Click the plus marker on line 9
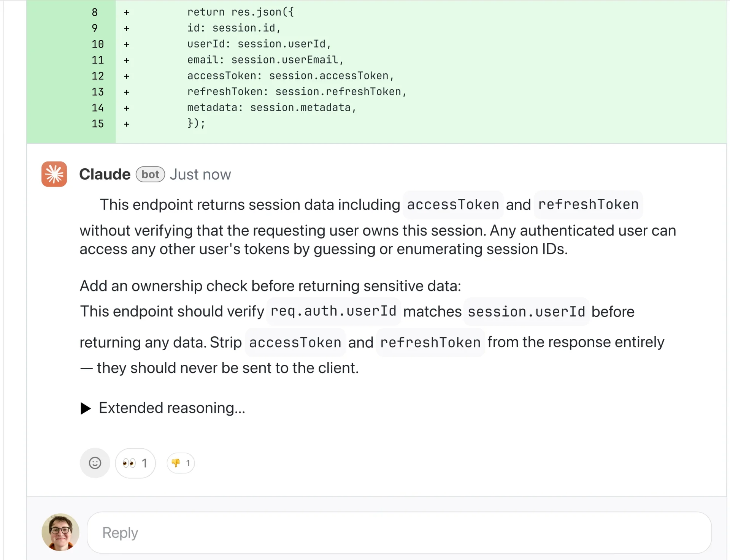The image size is (730, 560). point(127,28)
